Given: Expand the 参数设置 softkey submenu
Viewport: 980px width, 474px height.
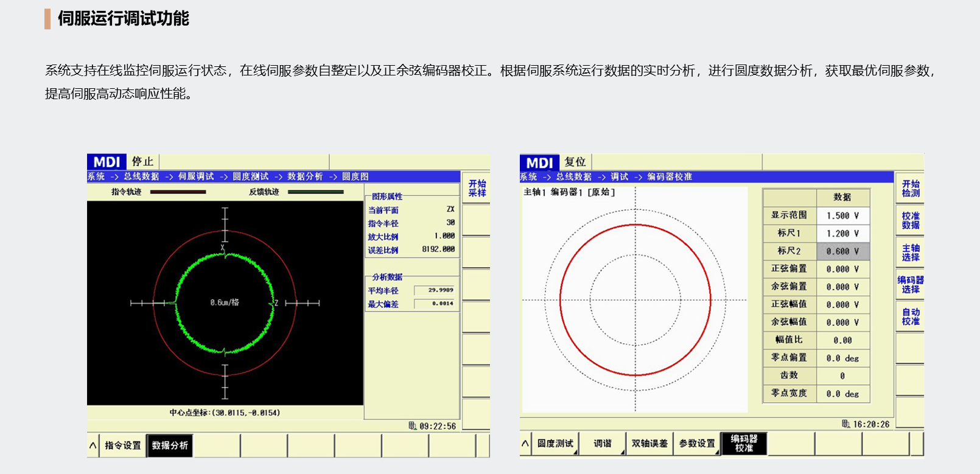Looking at the screenshot, I should [x=696, y=444].
